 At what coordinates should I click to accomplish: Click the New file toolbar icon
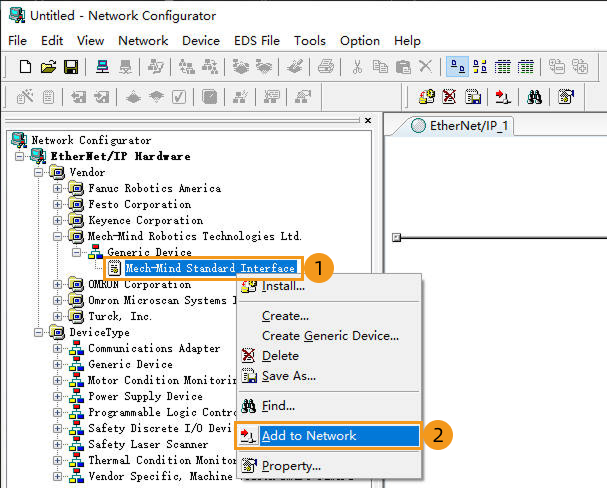click(25, 67)
